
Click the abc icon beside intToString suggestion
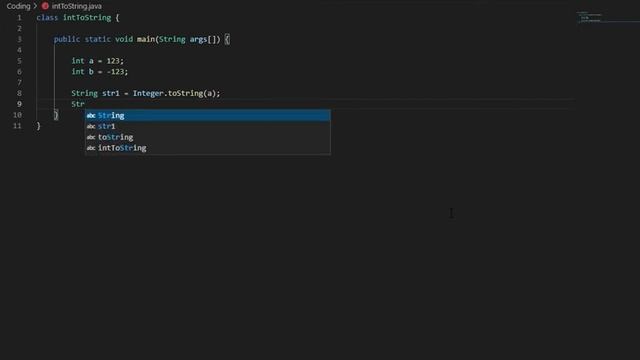click(91, 148)
